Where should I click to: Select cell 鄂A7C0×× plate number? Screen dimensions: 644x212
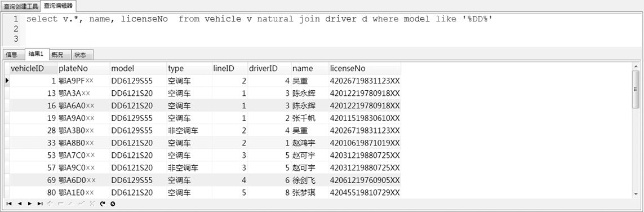pyautogui.click(x=83, y=155)
